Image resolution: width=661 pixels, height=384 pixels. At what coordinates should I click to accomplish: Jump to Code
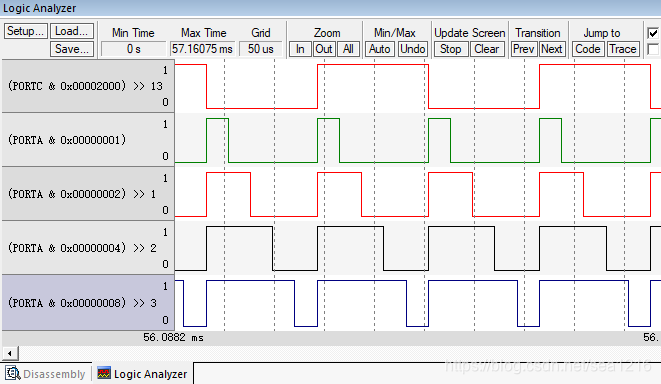(588, 49)
